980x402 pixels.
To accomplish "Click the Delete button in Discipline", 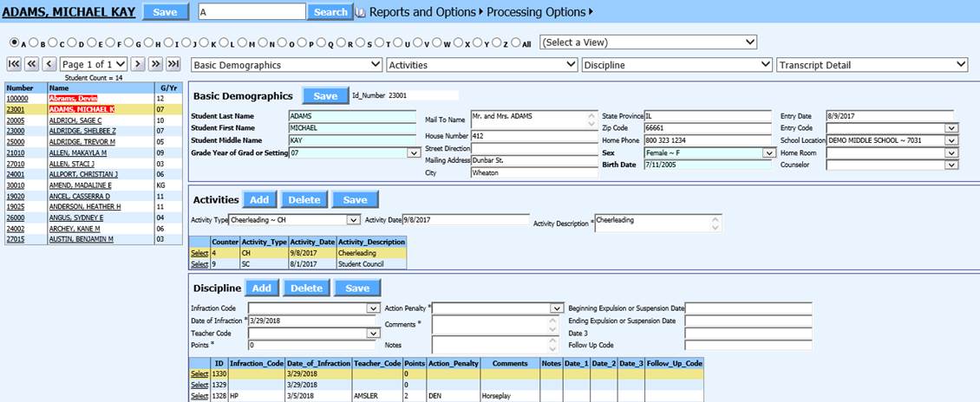I will [x=304, y=288].
